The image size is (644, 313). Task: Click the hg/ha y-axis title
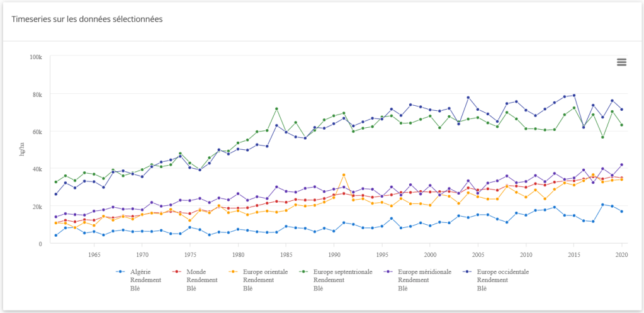point(22,150)
